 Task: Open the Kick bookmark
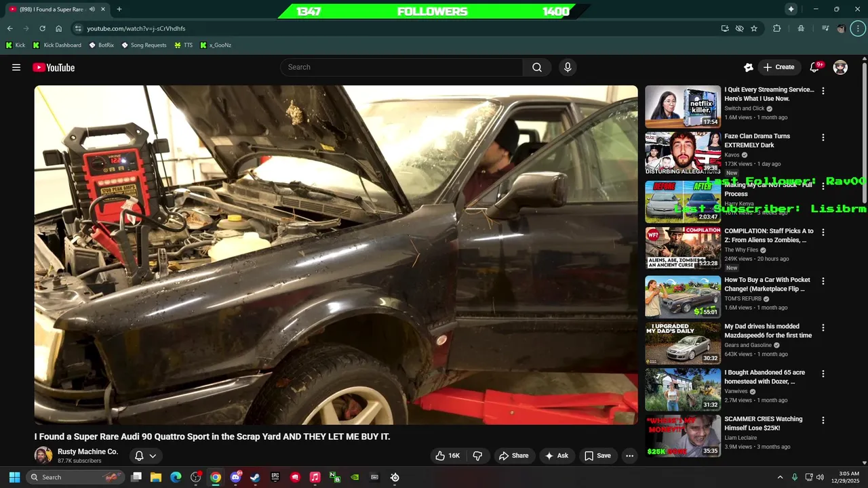(16, 45)
